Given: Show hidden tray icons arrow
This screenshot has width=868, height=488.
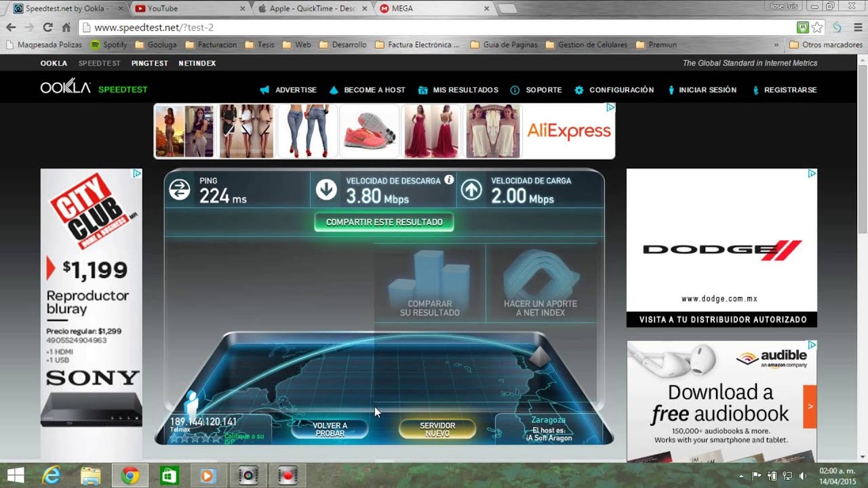Looking at the screenshot, I should point(741,476).
